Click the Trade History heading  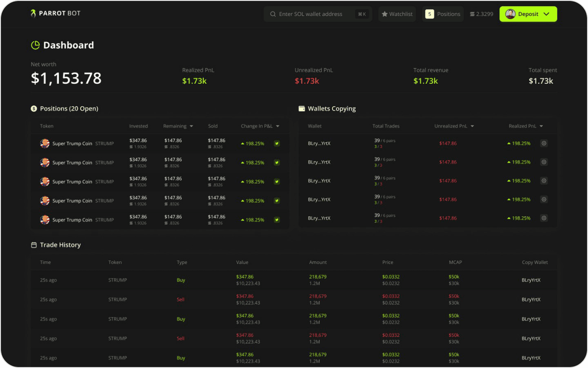[60, 245]
